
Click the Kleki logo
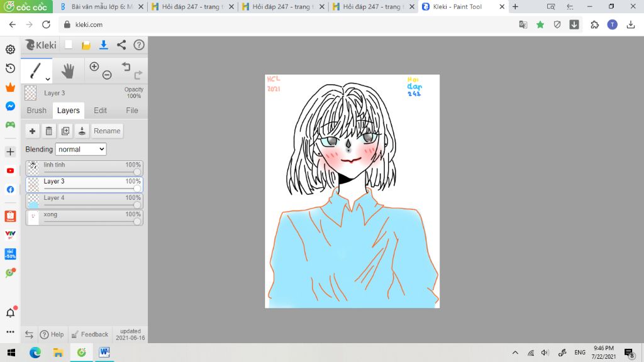pos(41,45)
